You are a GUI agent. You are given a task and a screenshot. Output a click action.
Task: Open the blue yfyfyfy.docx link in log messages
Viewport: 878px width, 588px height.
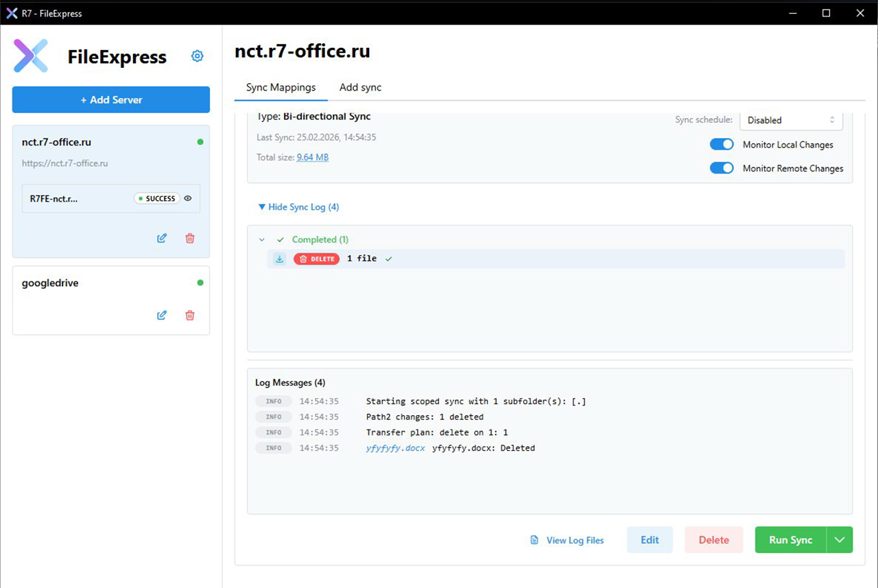point(396,448)
